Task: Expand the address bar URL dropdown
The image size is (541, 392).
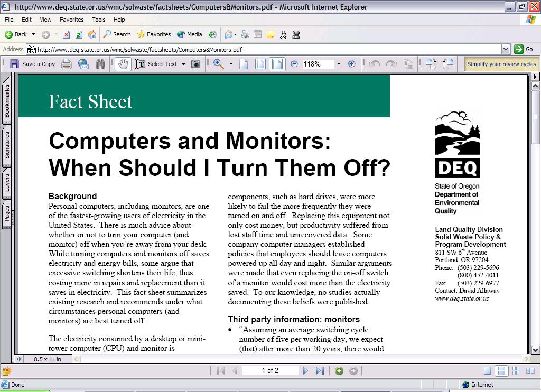Action: pyautogui.click(x=506, y=49)
